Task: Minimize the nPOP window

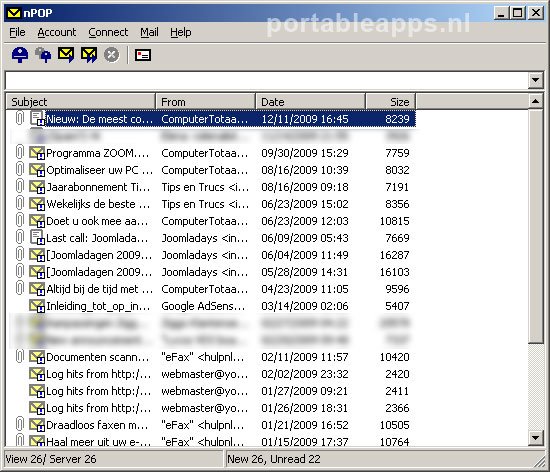Action: 501,13
